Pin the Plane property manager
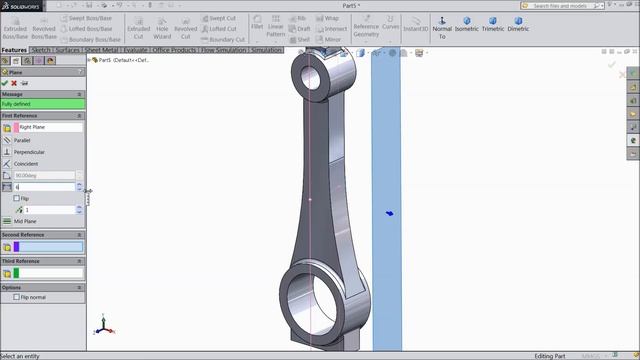This screenshot has width=640, height=360. pos(24,83)
